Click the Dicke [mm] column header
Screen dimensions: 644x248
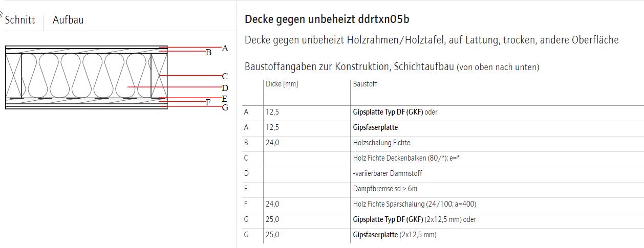tap(282, 84)
